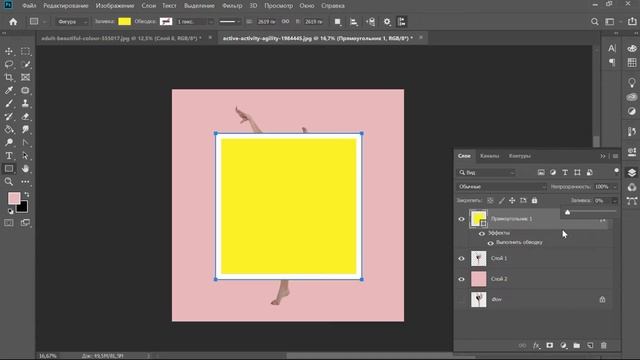Delete layer with trash icon
Screen dimensions: 640x360
604,345
